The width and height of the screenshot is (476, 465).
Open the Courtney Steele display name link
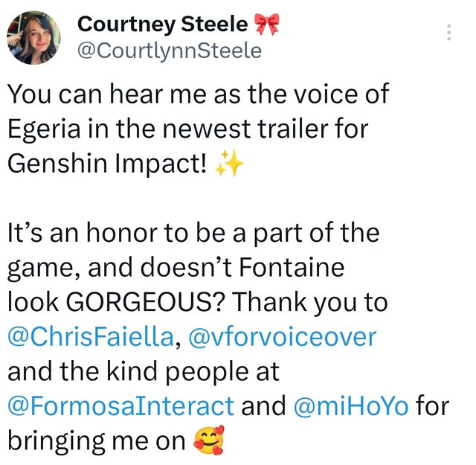[162, 25]
